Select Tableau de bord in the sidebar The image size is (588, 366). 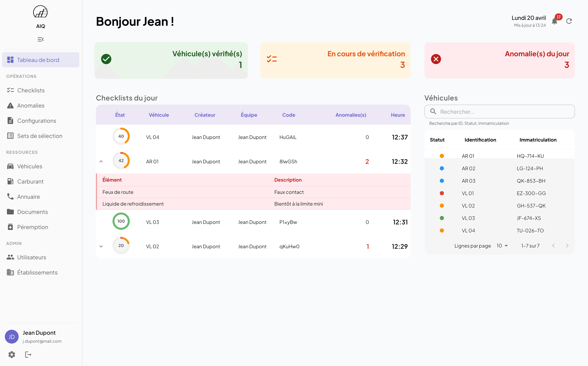tap(38, 60)
